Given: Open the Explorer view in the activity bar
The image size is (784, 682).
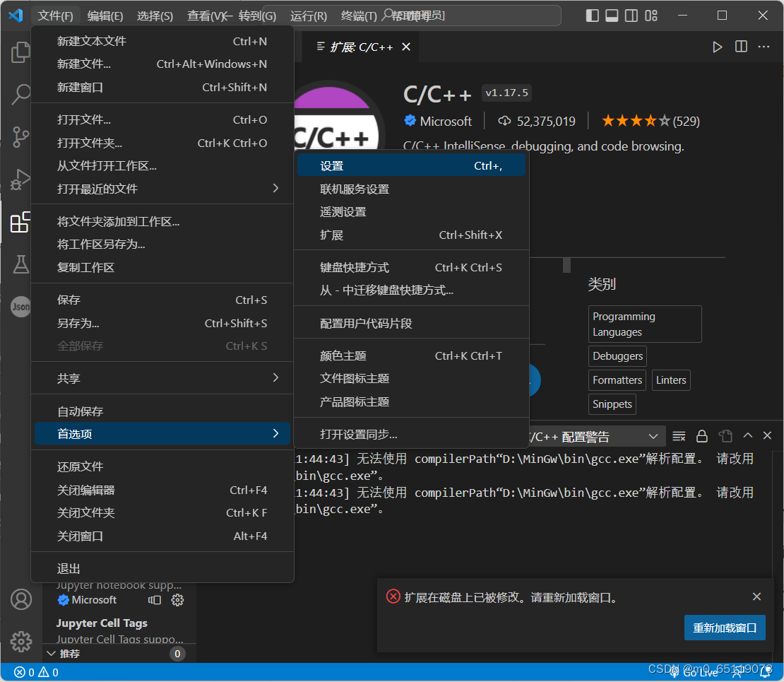Looking at the screenshot, I should pyautogui.click(x=20, y=52).
